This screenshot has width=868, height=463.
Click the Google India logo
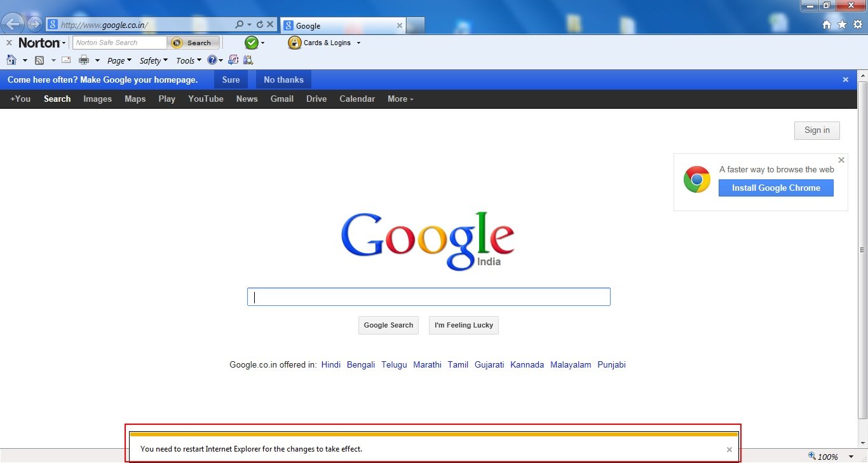428,240
